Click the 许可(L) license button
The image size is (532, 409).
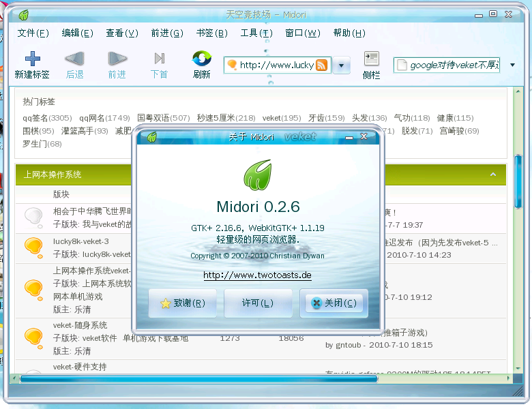(258, 303)
